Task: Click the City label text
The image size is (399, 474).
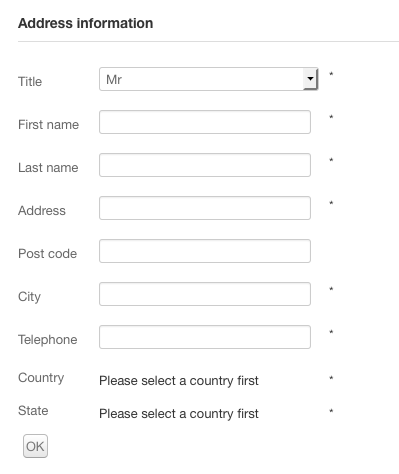Action: 29,297
